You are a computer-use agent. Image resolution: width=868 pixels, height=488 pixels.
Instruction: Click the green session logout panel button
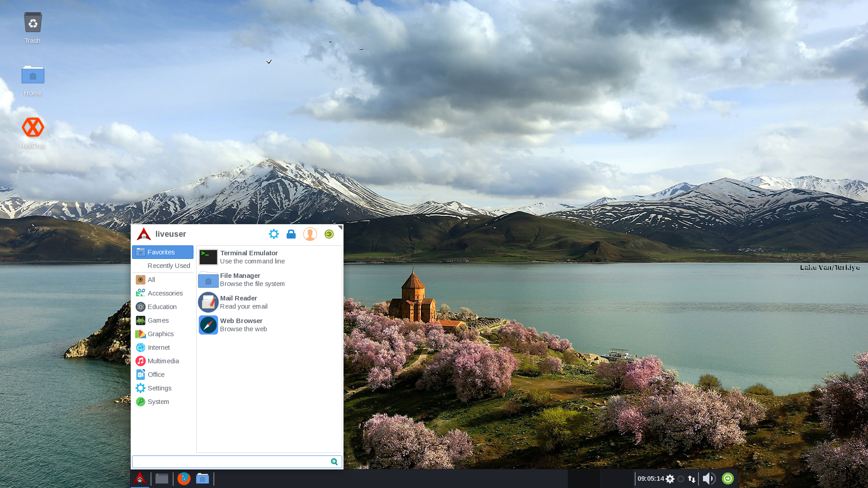point(728,479)
